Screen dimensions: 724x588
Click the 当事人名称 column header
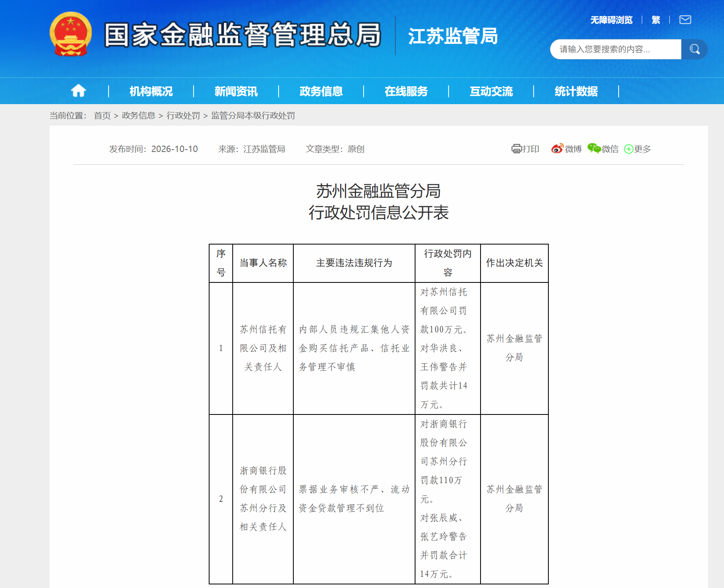tap(263, 263)
